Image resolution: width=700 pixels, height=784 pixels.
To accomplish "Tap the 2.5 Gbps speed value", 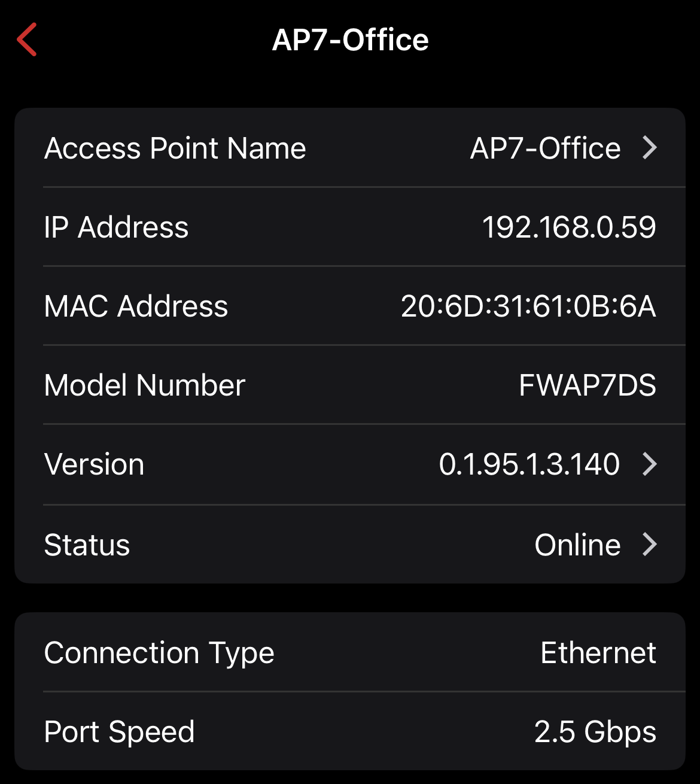I will coord(595,732).
